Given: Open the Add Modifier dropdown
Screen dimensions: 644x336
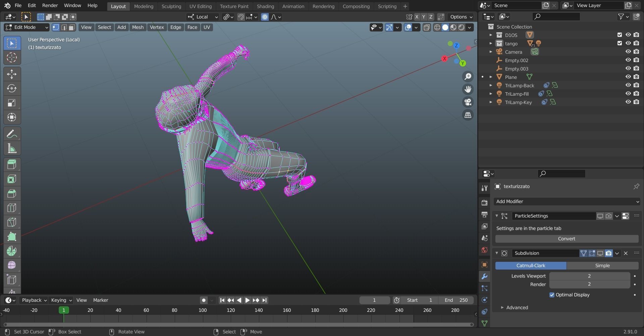Looking at the screenshot, I should pyautogui.click(x=567, y=201).
